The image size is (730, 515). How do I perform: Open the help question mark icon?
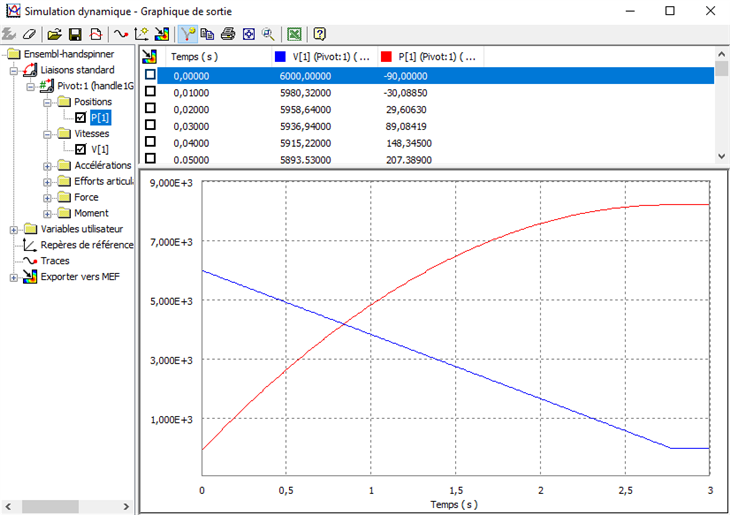tap(319, 34)
